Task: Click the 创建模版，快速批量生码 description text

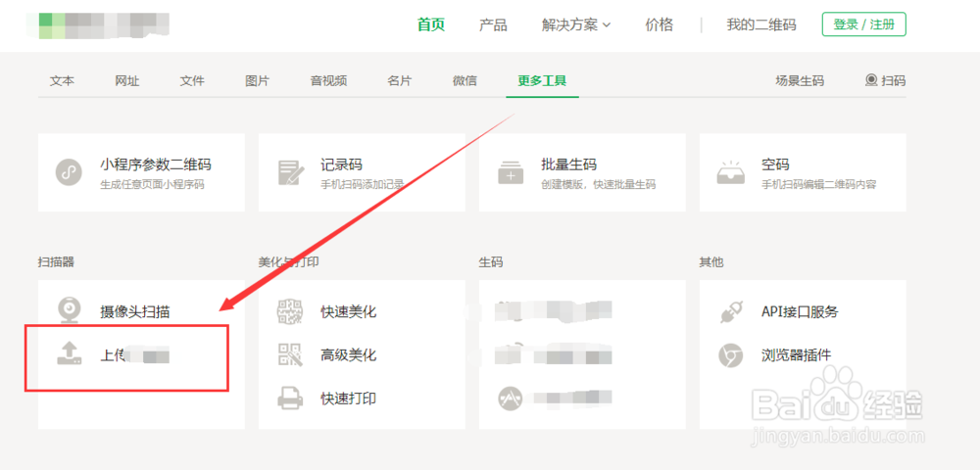Action: 598,185
